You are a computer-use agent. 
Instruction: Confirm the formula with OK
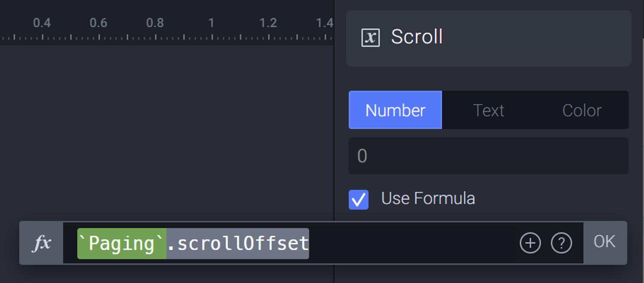[x=604, y=242]
